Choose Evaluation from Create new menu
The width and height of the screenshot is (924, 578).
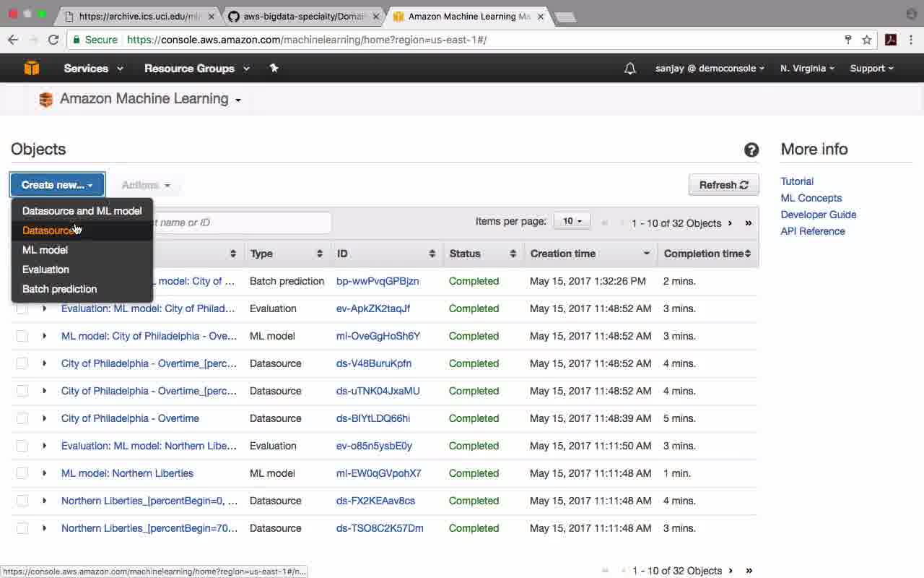82,269
